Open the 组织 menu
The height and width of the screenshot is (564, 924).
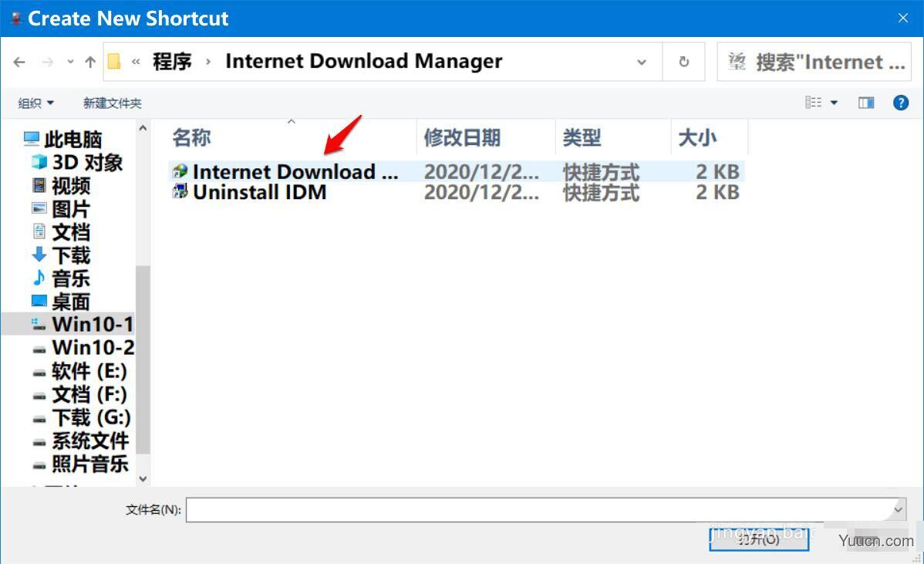[x=35, y=103]
